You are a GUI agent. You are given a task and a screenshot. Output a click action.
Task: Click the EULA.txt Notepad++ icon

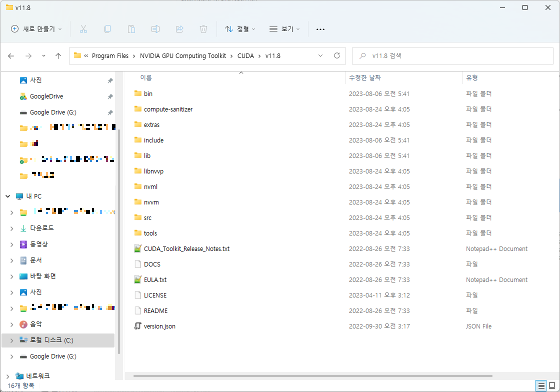[x=138, y=279]
